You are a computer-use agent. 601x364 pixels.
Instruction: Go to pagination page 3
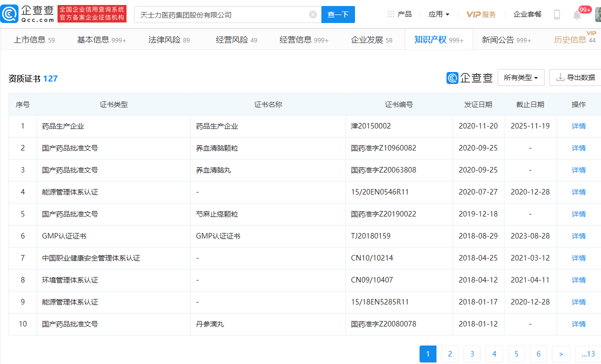(472, 353)
